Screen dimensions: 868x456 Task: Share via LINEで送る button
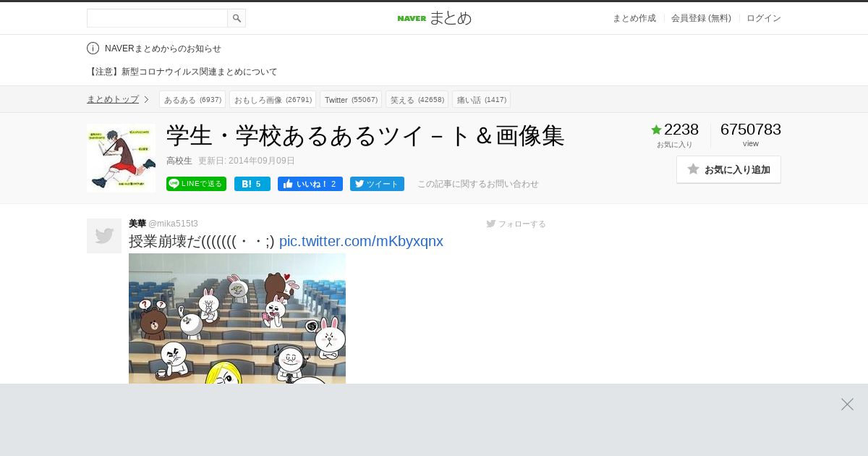point(196,184)
